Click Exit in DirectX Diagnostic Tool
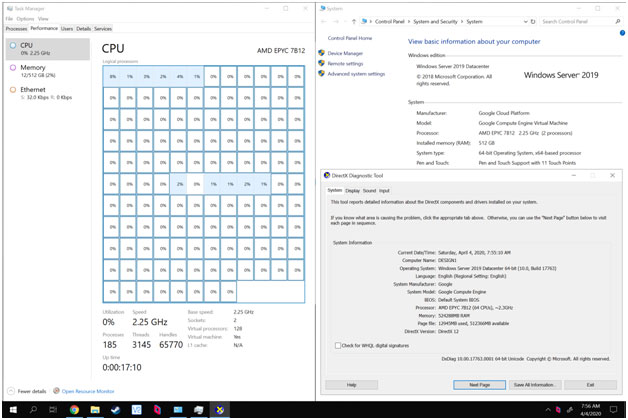This screenshot has width=628, height=420. click(590, 385)
